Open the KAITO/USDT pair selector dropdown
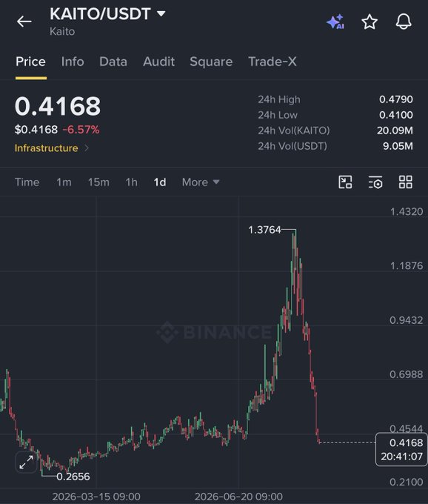This screenshot has width=428, height=504. pos(161,13)
